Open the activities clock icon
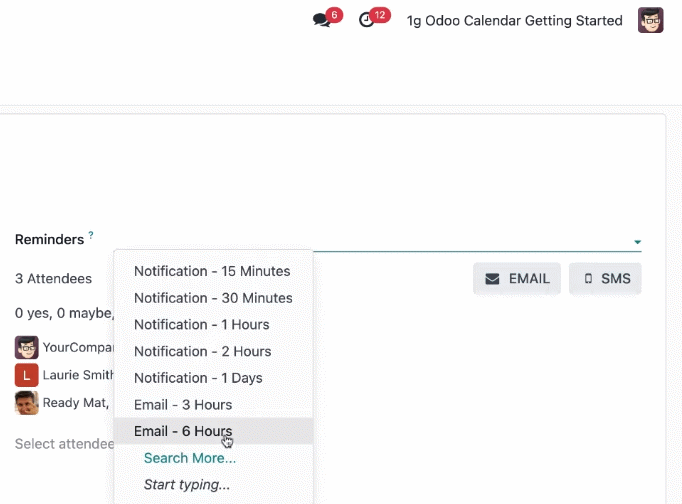This screenshot has width=682, height=504. [366, 20]
